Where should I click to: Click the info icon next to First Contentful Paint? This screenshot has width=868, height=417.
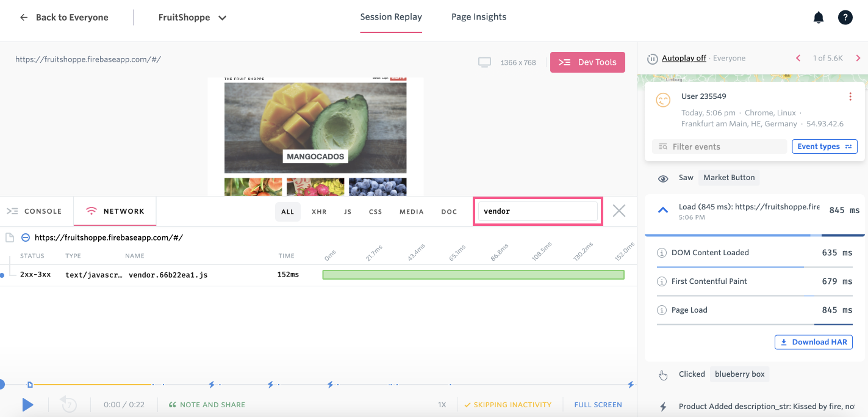click(661, 281)
